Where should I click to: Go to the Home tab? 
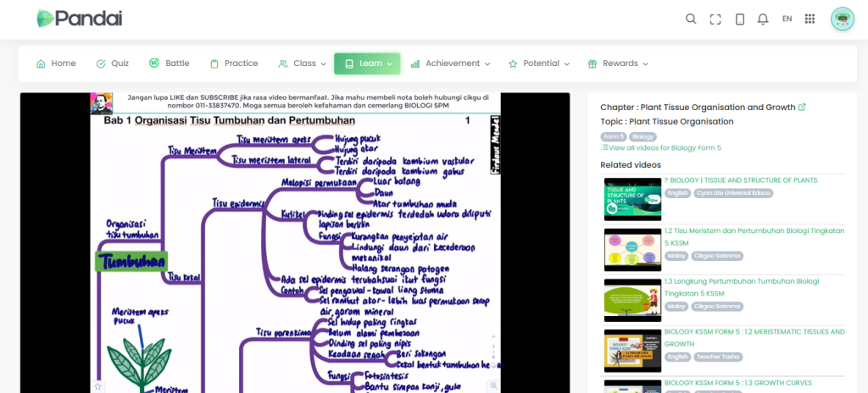pyautogui.click(x=56, y=64)
